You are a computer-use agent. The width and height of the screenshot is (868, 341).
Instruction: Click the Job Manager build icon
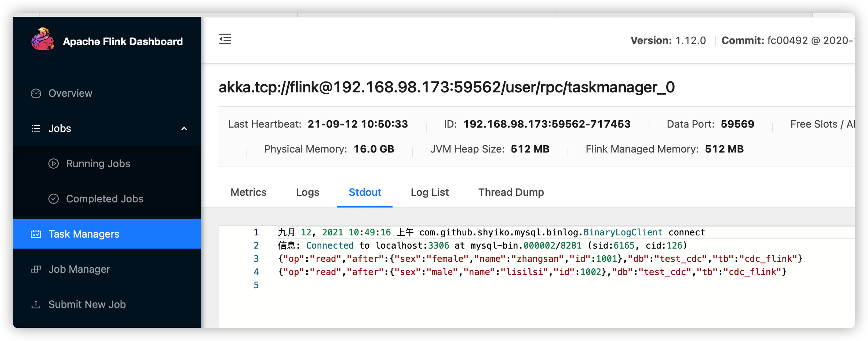pos(36,269)
